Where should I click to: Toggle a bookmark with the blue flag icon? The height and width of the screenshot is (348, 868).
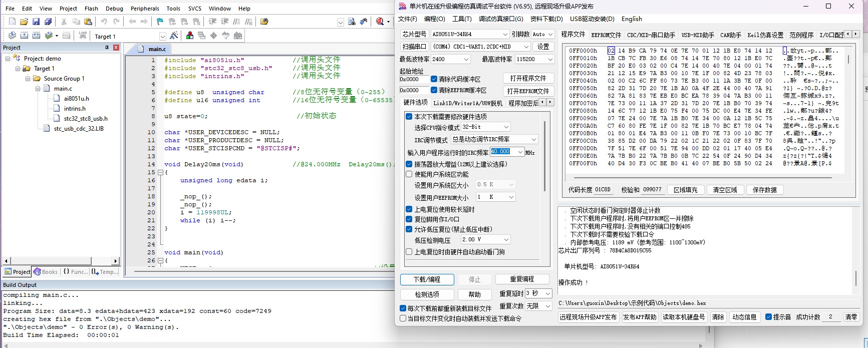pos(160,22)
